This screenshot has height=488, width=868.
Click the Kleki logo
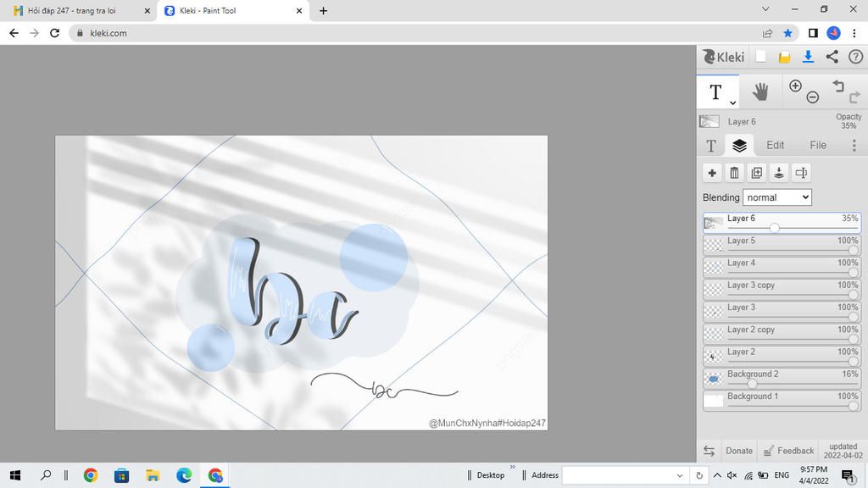coord(724,57)
